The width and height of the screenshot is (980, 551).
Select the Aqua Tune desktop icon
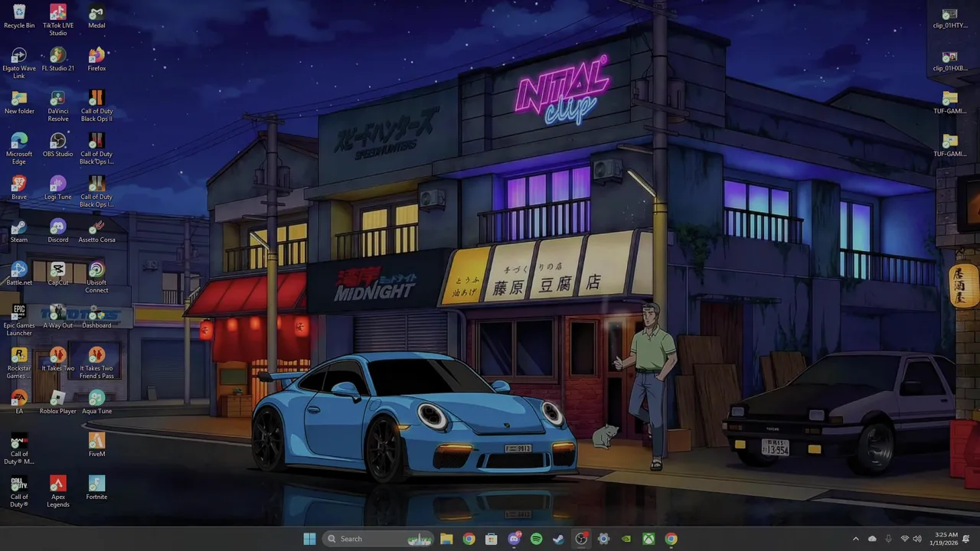click(x=96, y=403)
